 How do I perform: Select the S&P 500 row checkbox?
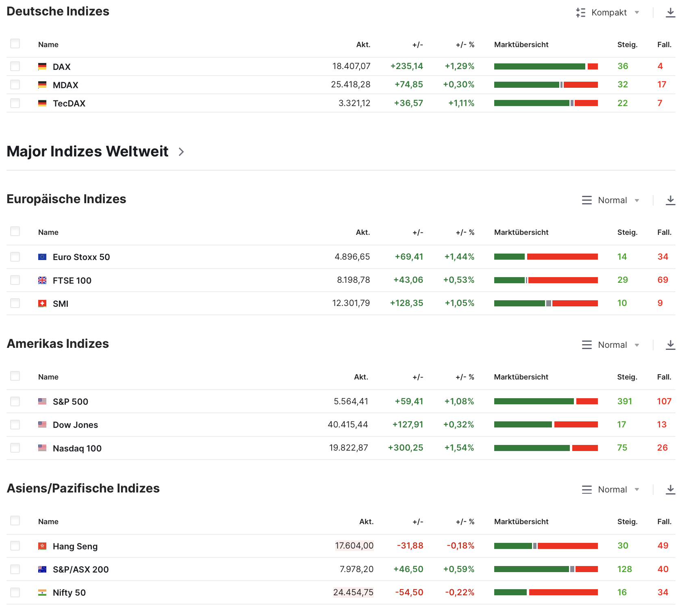pos(15,401)
